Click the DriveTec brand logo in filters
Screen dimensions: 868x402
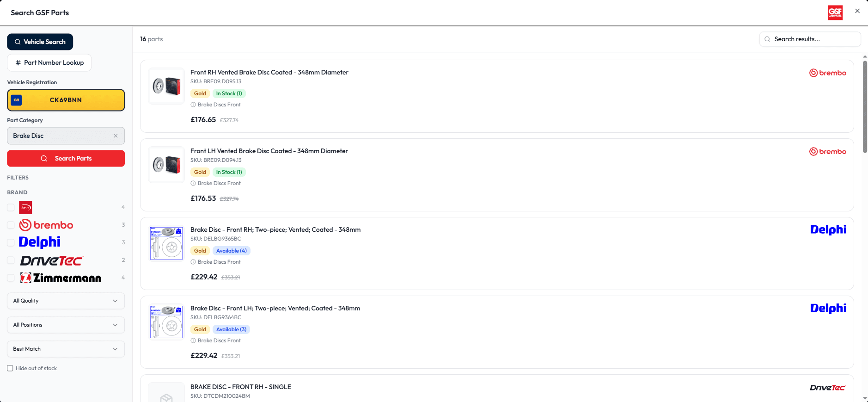(51, 260)
